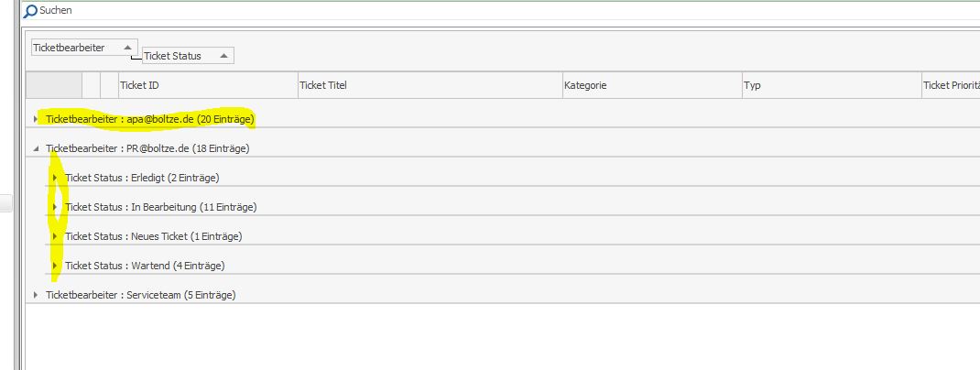
Task: Expand the Serviceteam group row
Action: [36, 295]
